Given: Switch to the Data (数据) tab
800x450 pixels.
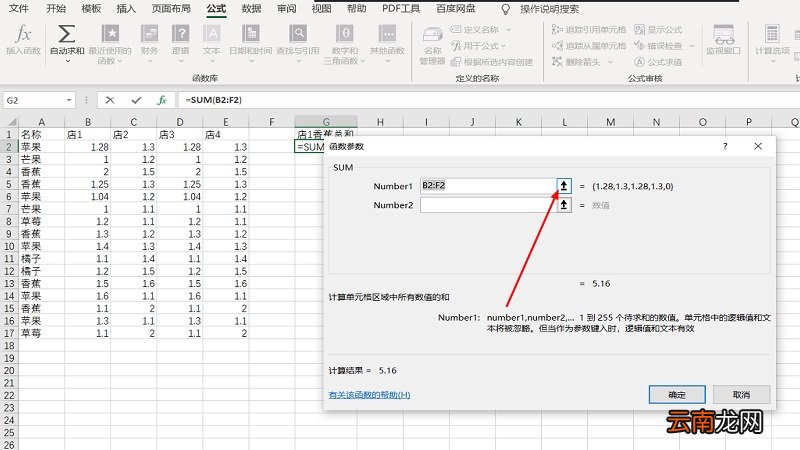Looking at the screenshot, I should tap(251, 9).
